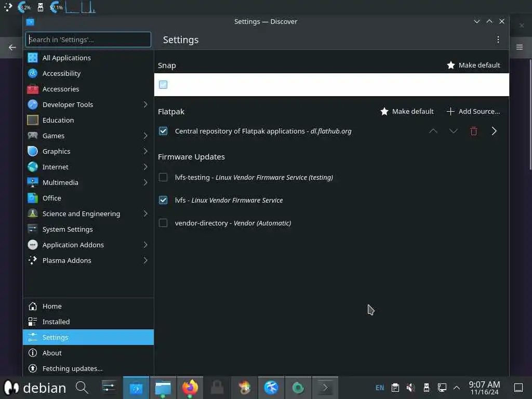This screenshot has width=532, height=399.
Task: Expand Plasma Addons chevron
Action: click(x=145, y=261)
